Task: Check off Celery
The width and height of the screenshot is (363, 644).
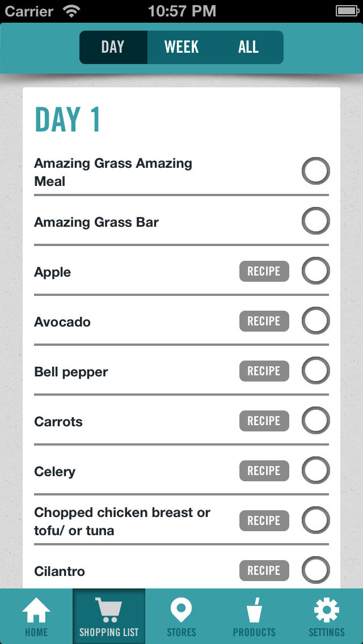Action: [x=315, y=471]
